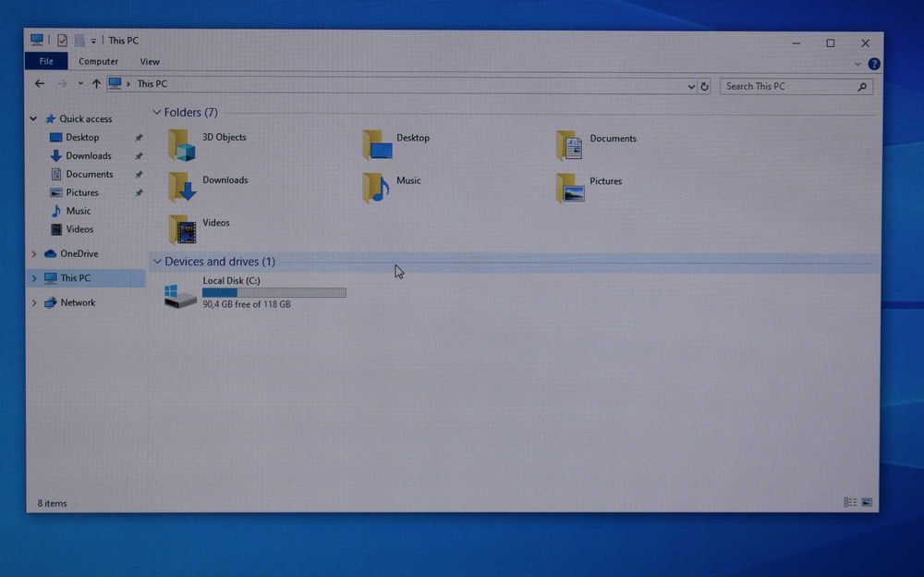This screenshot has width=924, height=577.
Task: Select Videos in Quick access sidebar
Action: [79, 229]
